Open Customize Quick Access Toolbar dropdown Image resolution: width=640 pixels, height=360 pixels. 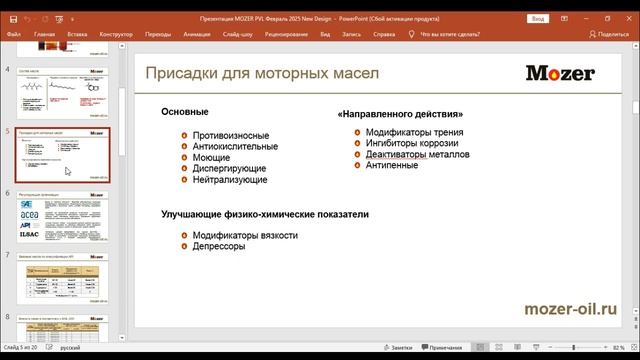coord(73,19)
